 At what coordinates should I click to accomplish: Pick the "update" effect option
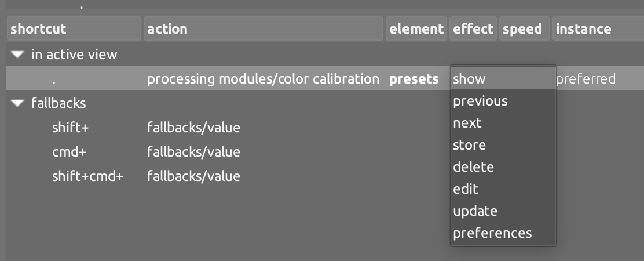(475, 211)
